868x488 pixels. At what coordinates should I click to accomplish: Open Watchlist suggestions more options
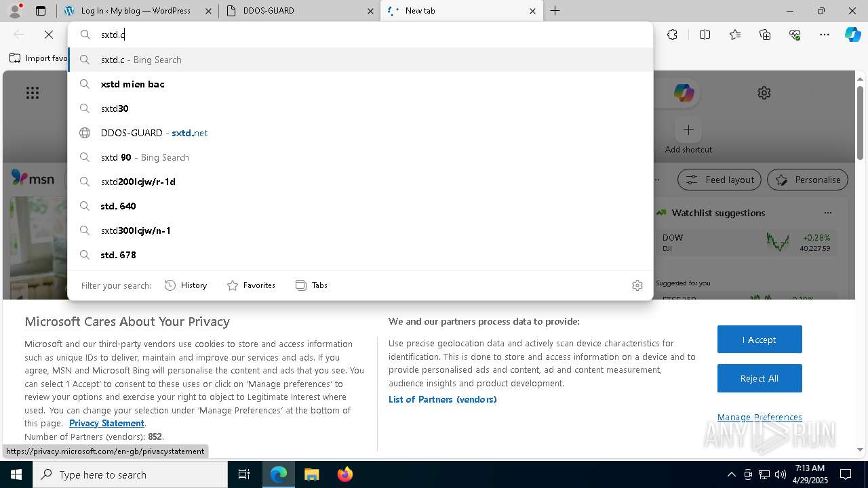pos(828,213)
